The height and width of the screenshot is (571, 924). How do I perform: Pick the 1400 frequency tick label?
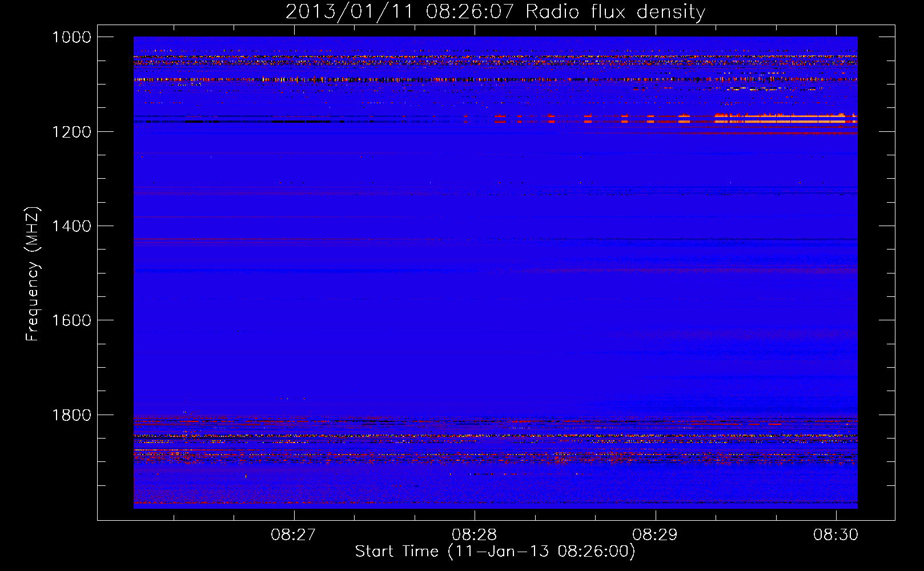[x=71, y=226]
